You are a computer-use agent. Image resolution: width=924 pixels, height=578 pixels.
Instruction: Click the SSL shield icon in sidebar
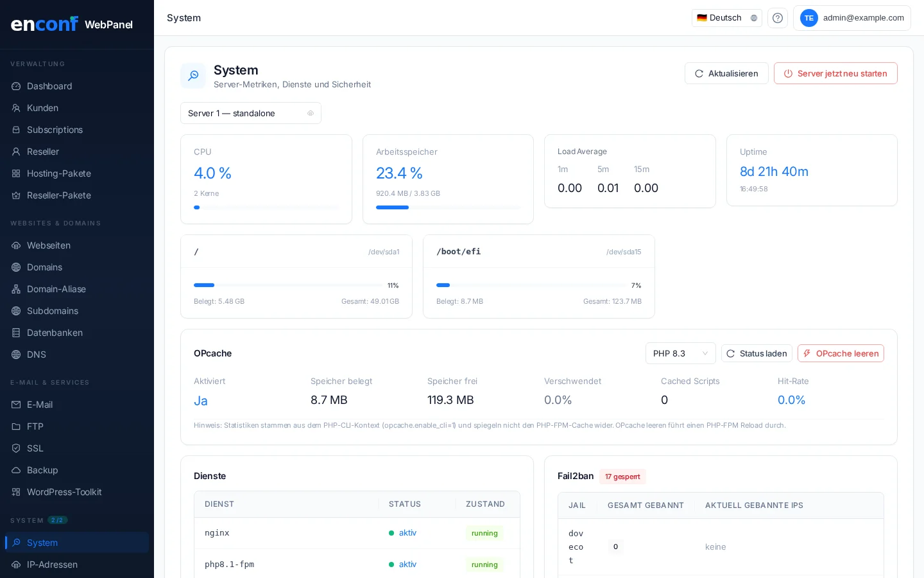16,448
